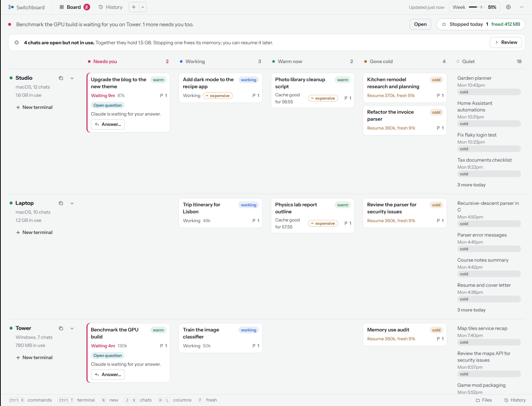Image resolution: width=532 pixels, height=406 pixels.
Task: Click New terminal under Tower
Action: [34, 358]
